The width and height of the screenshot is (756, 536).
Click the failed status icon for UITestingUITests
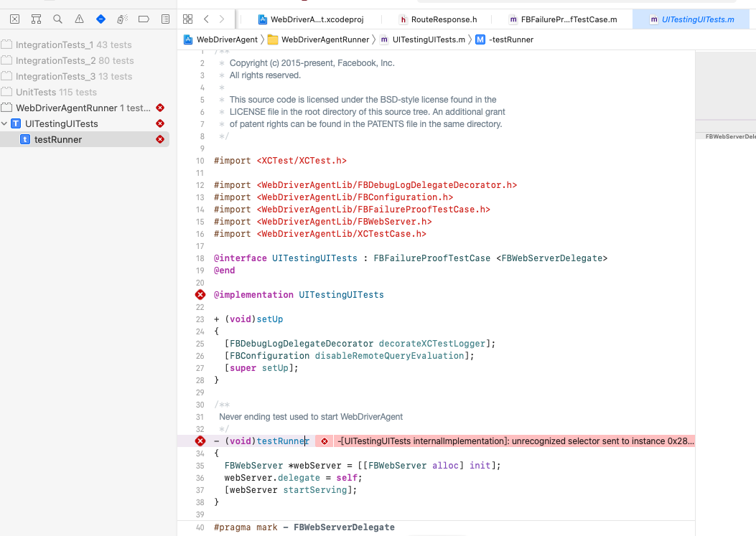[x=160, y=123]
